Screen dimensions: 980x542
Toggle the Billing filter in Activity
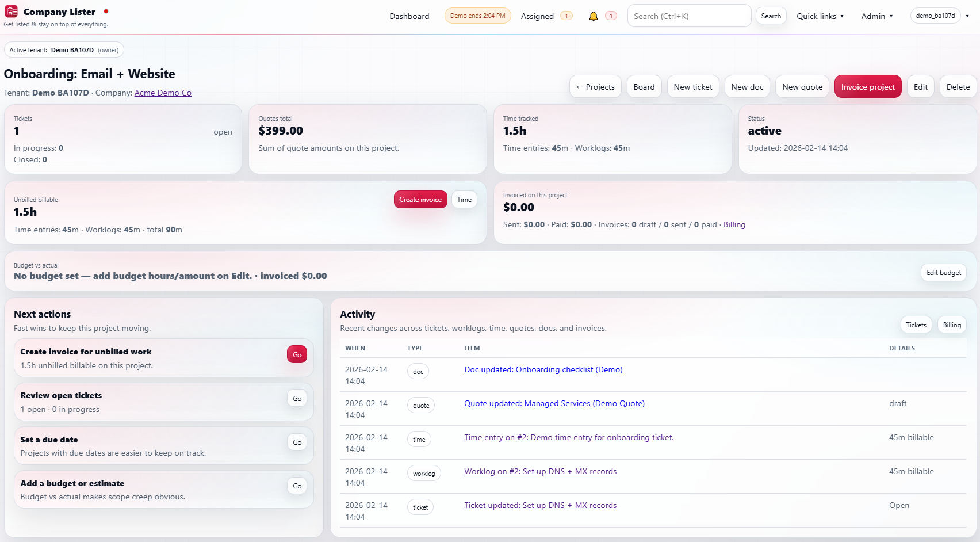pos(951,325)
